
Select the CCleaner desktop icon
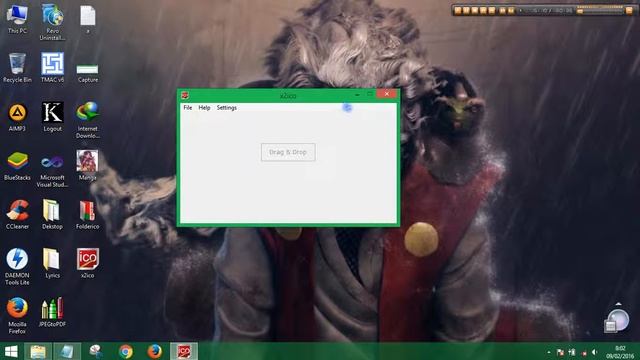pyautogui.click(x=17, y=215)
